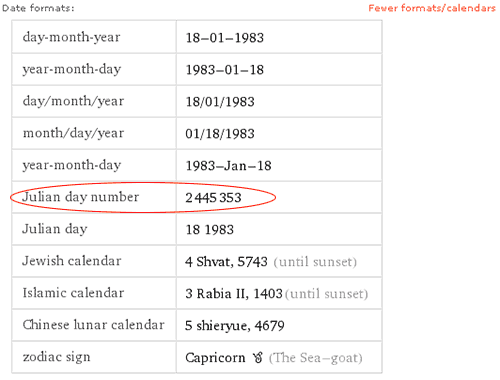
Task: Click the day-month-year row label
Action: [x=71, y=37]
